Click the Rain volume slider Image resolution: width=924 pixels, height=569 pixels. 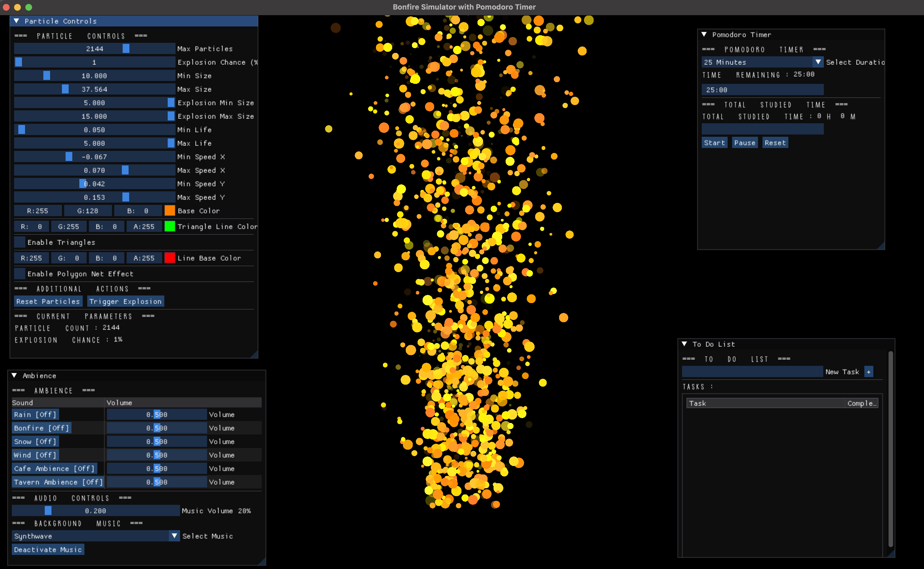point(157,414)
